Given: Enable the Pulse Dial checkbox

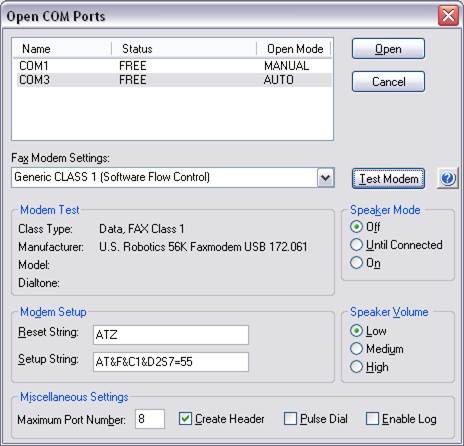Looking at the screenshot, I should (x=290, y=419).
